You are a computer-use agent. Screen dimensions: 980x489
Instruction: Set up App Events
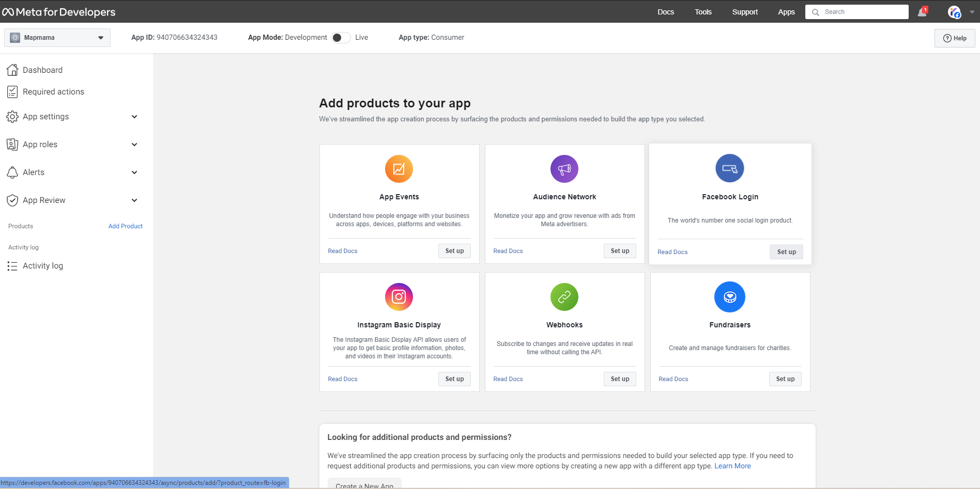[x=455, y=251]
